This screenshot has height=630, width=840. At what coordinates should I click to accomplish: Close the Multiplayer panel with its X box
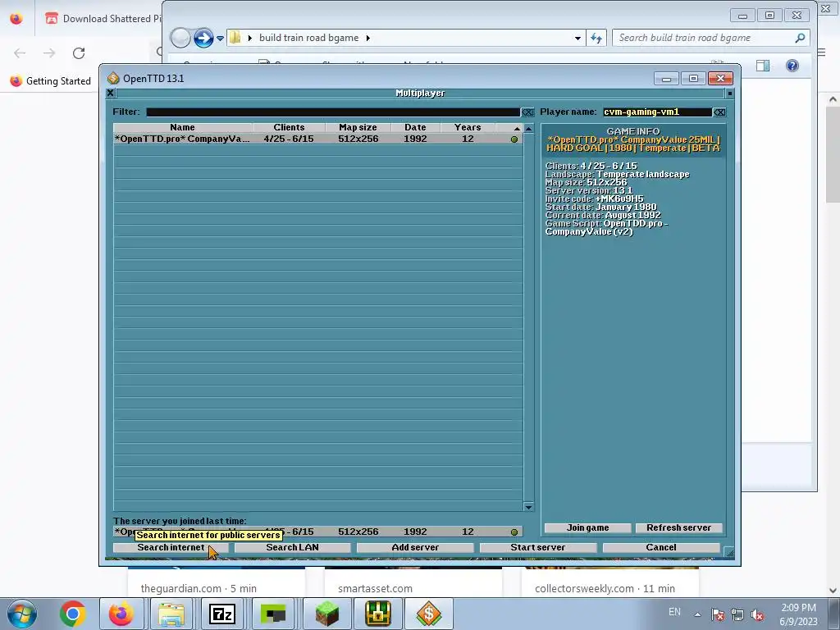tap(111, 94)
